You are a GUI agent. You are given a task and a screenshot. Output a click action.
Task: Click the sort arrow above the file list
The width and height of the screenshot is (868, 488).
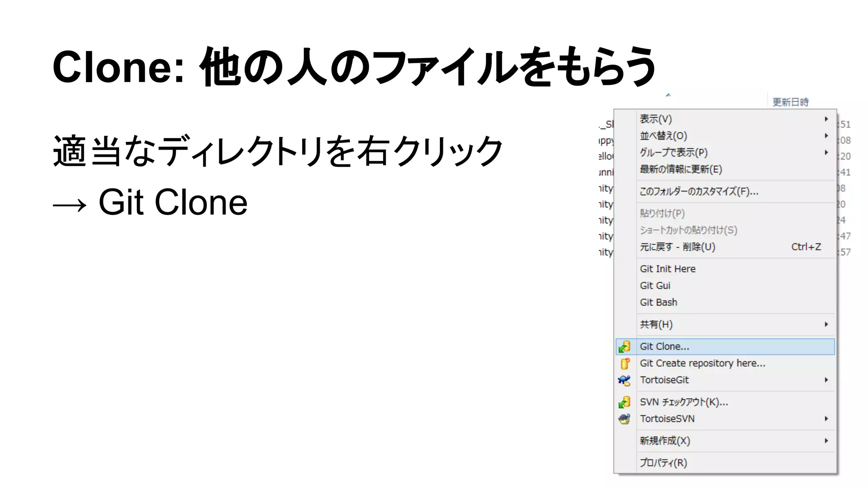tap(668, 95)
